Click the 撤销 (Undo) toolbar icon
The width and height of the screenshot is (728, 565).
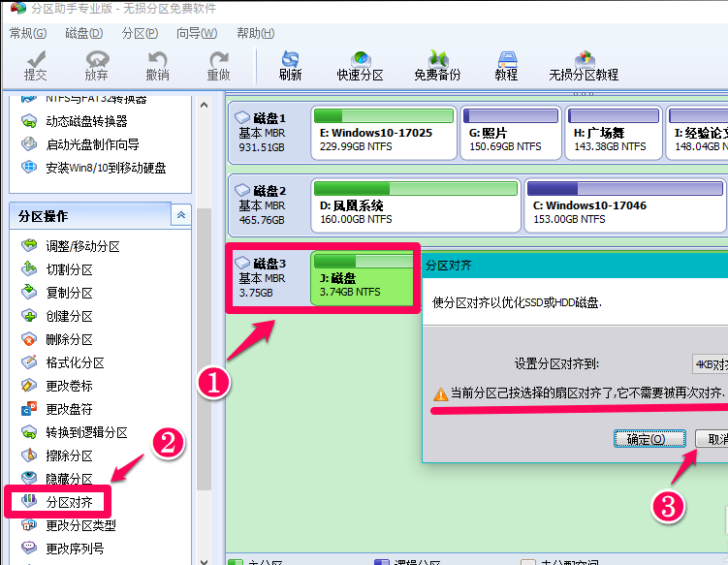click(157, 65)
